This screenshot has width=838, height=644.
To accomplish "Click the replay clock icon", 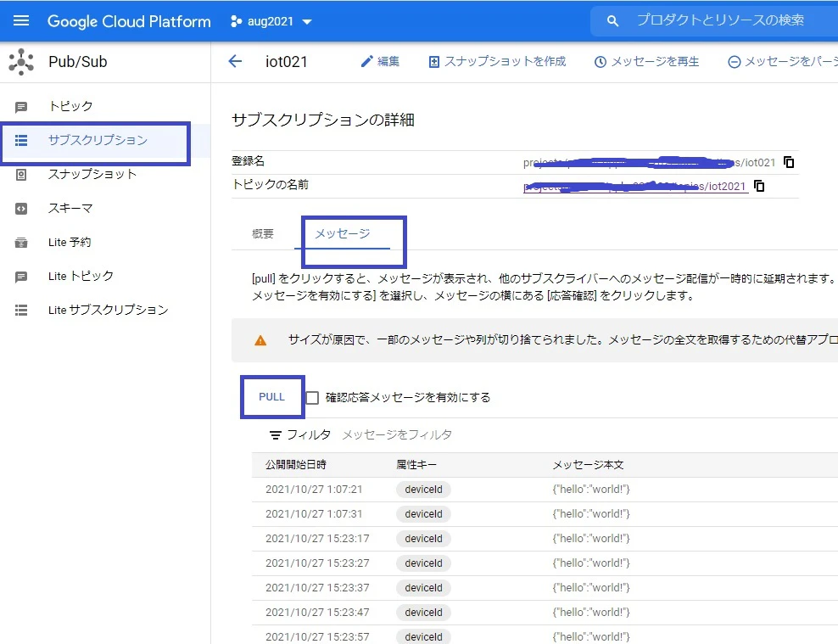I will pos(601,62).
